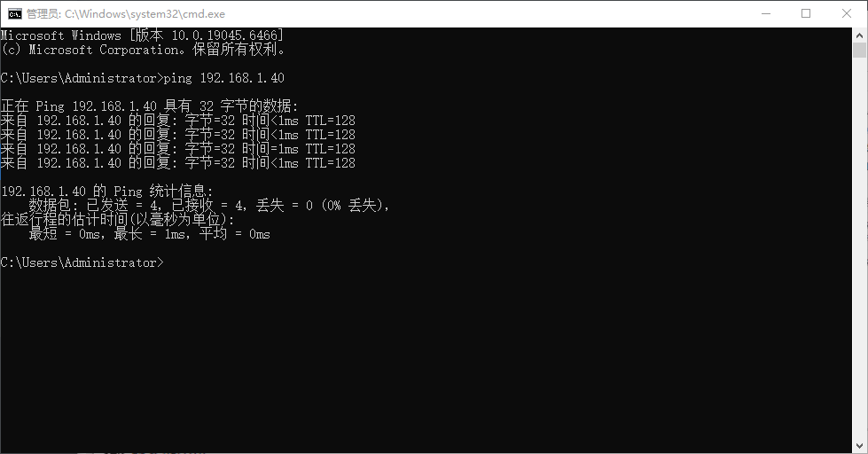Viewport: 868px width, 454px height.
Task: Click the 往返行程的估计时间 line
Action: tap(117, 219)
